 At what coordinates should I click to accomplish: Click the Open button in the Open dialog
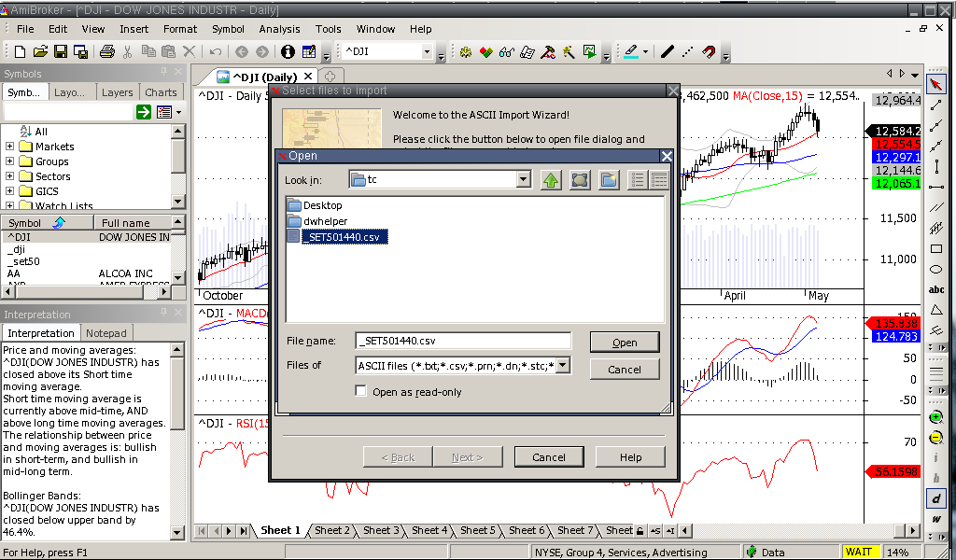click(x=625, y=343)
